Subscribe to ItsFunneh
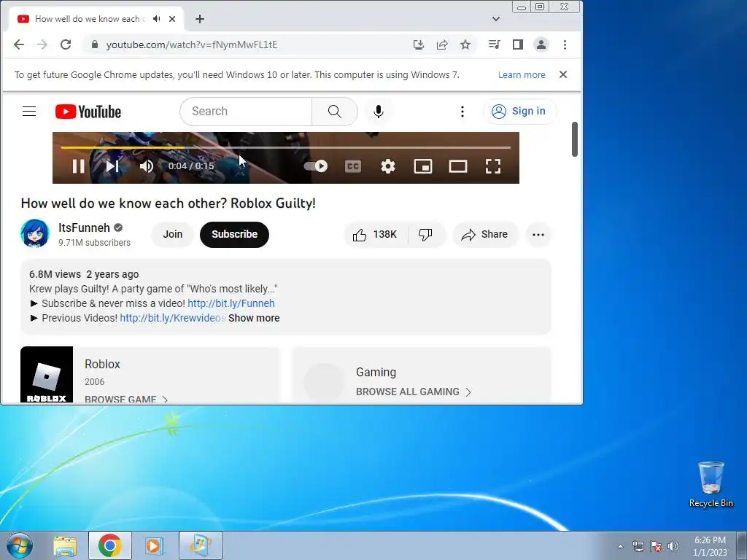 [x=234, y=234]
